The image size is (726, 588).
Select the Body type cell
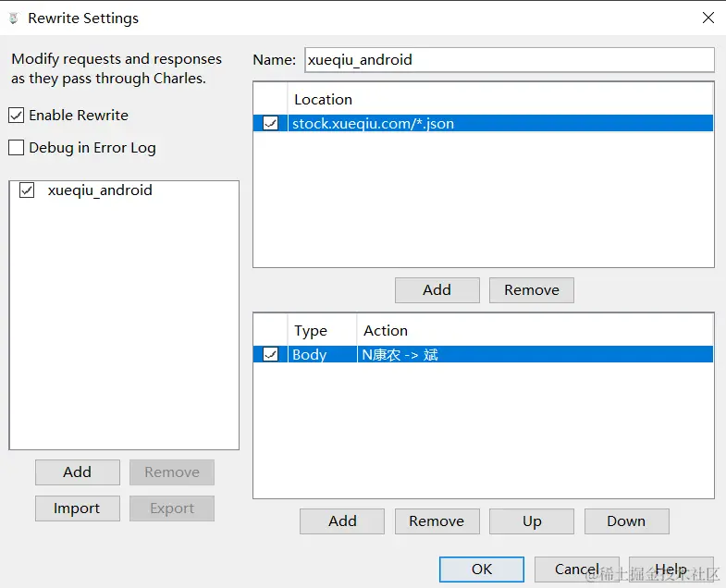point(322,354)
